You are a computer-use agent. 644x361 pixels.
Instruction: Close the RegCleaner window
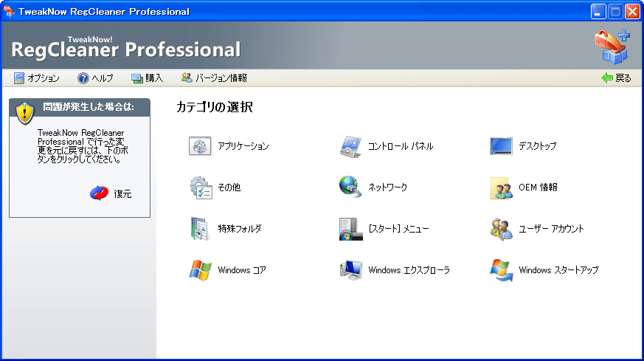(x=632, y=12)
